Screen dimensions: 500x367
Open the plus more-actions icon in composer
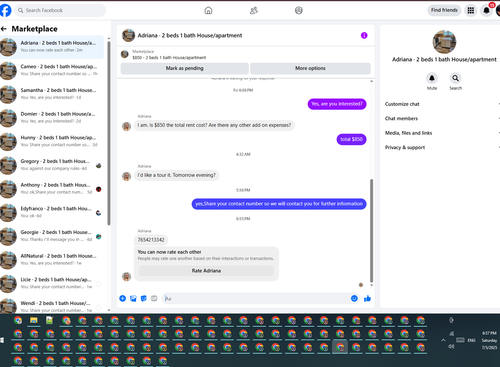[123, 298]
